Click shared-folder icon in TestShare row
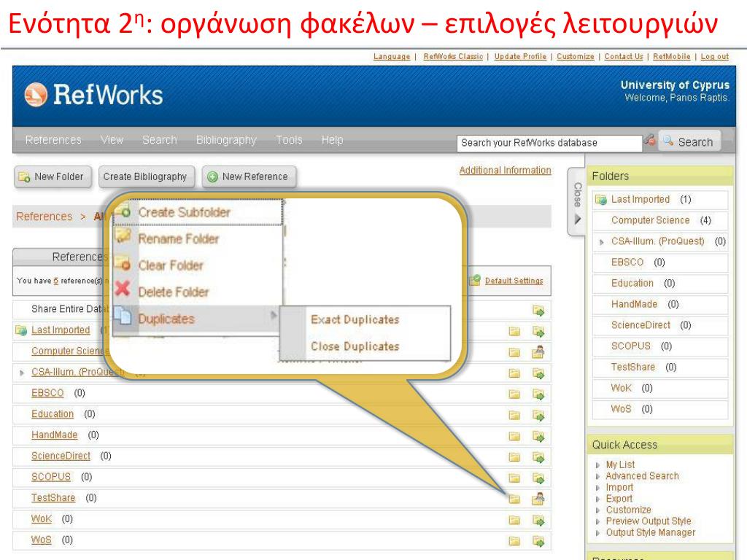The width and height of the screenshot is (747, 560). pos(538,498)
